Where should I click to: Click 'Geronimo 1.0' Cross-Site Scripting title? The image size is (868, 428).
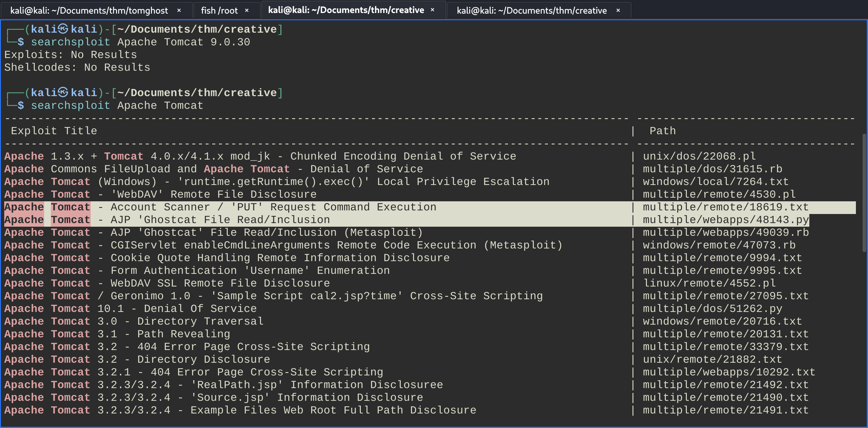(274, 296)
